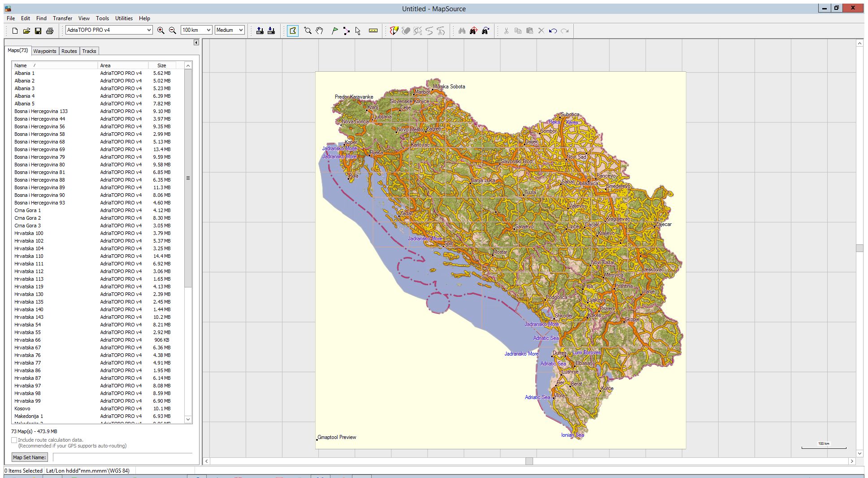Print with the printer toolbar icon

(x=50, y=31)
